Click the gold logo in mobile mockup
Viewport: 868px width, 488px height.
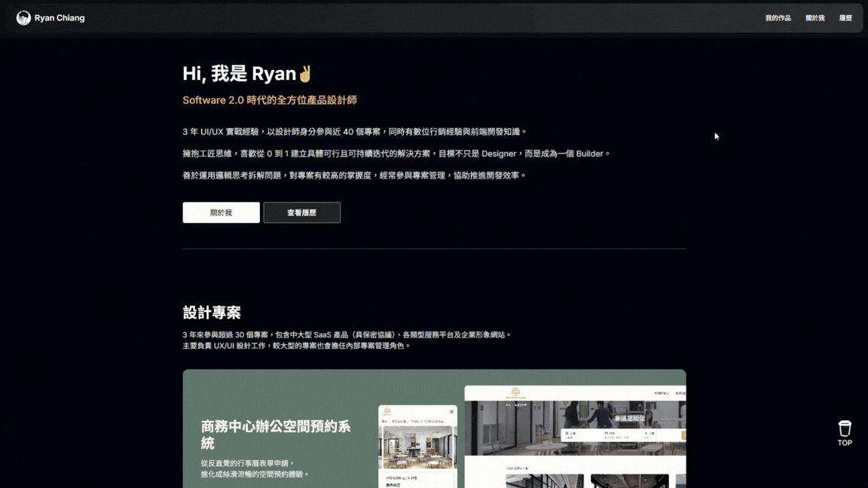[x=387, y=412]
